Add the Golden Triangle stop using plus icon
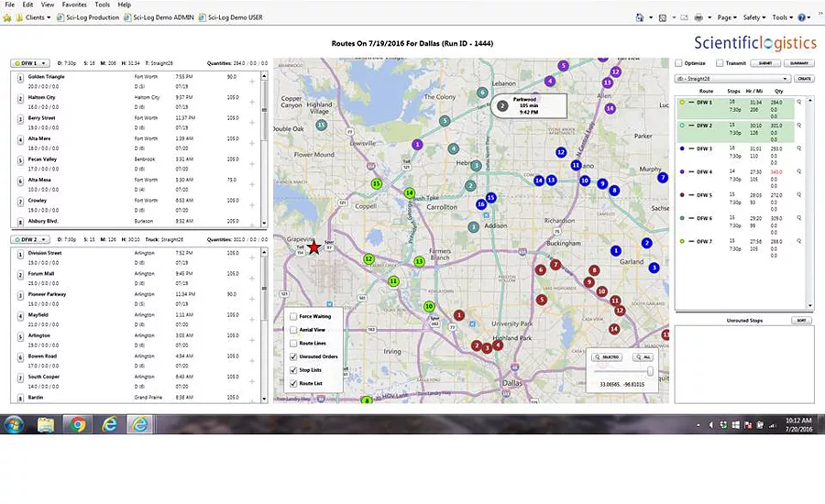 (x=251, y=82)
